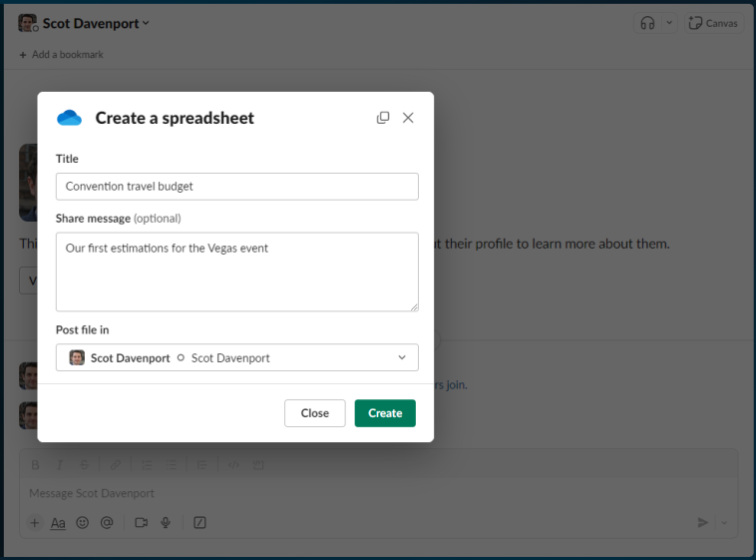Screen dimensions: 756x560
Task: Edit the Title field 'Convention travel budget'
Action: point(237,187)
